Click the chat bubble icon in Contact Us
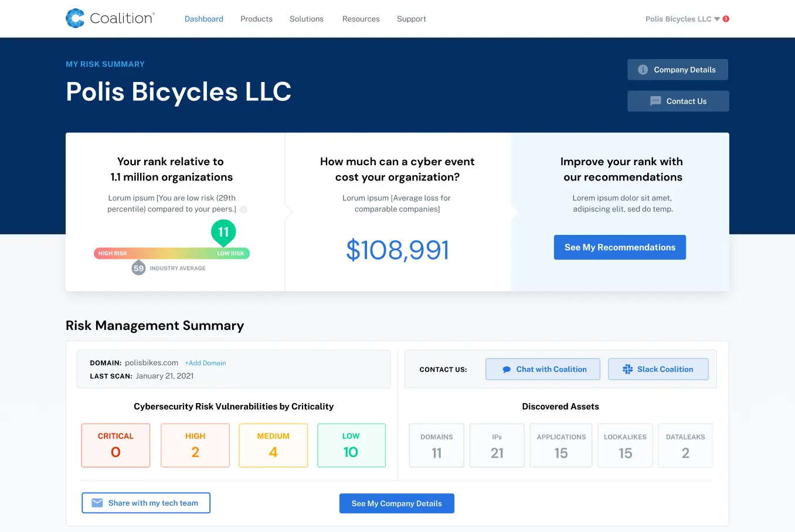Image resolution: width=795 pixels, height=532 pixels. click(655, 101)
